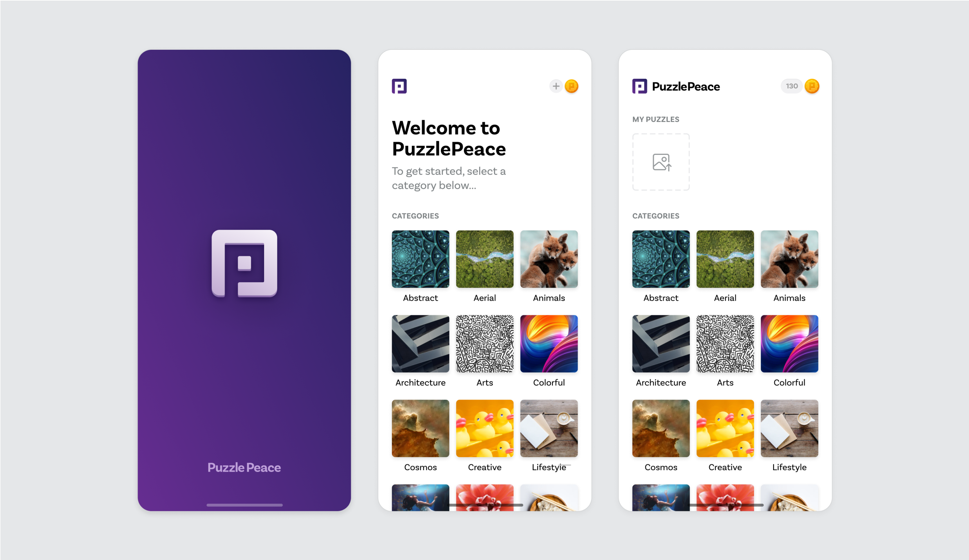Screen dimensions: 969x560
Task: Open Creative rubber ducks category on the welcome screen
Action: tap(484, 428)
